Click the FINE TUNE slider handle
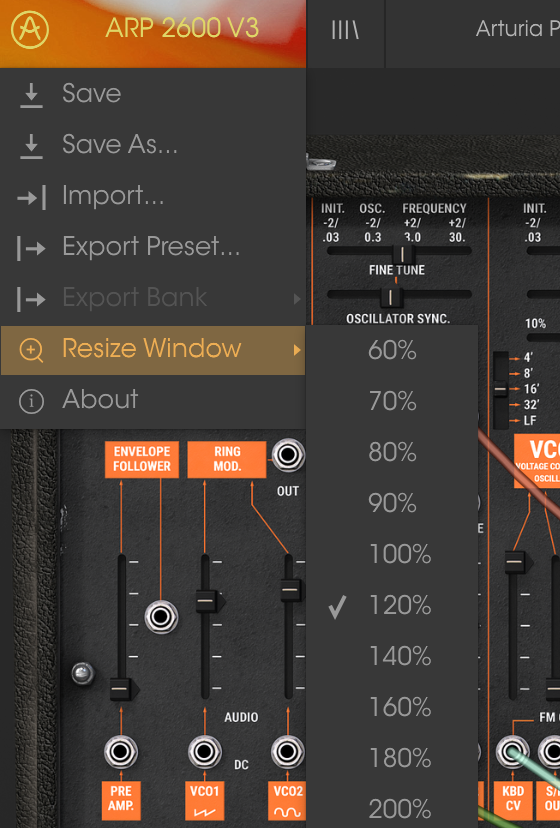The width and height of the screenshot is (560, 828). coord(390,297)
